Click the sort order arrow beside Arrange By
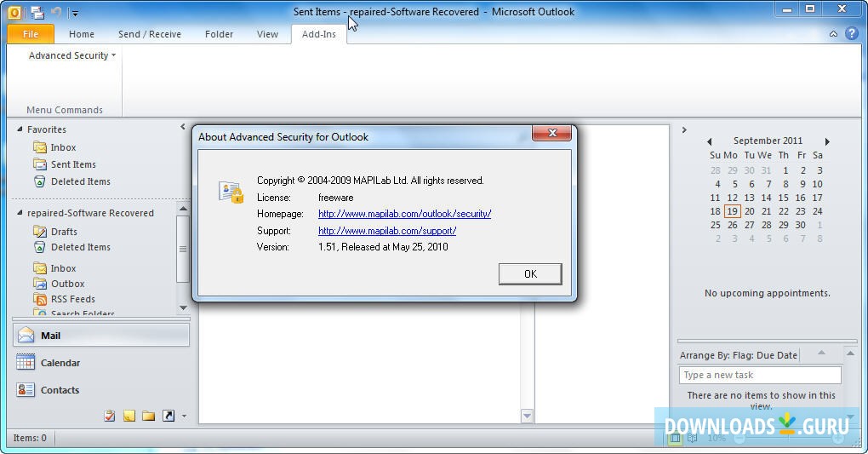868x454 pixels. (x=821, y=353)
